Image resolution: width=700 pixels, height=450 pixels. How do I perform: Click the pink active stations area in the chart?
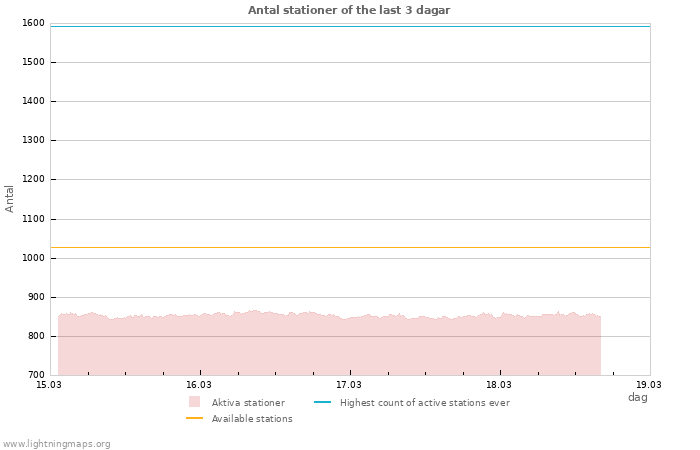(330, 345)
